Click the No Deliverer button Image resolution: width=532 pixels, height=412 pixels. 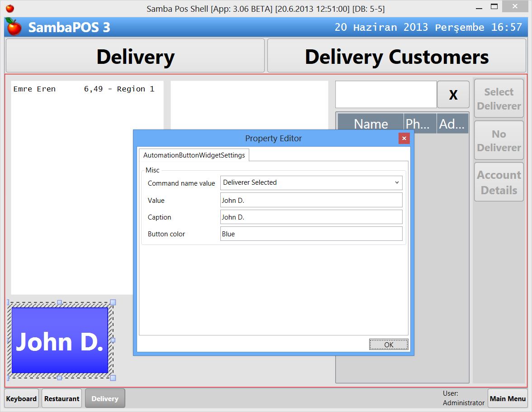pos(499,140)
